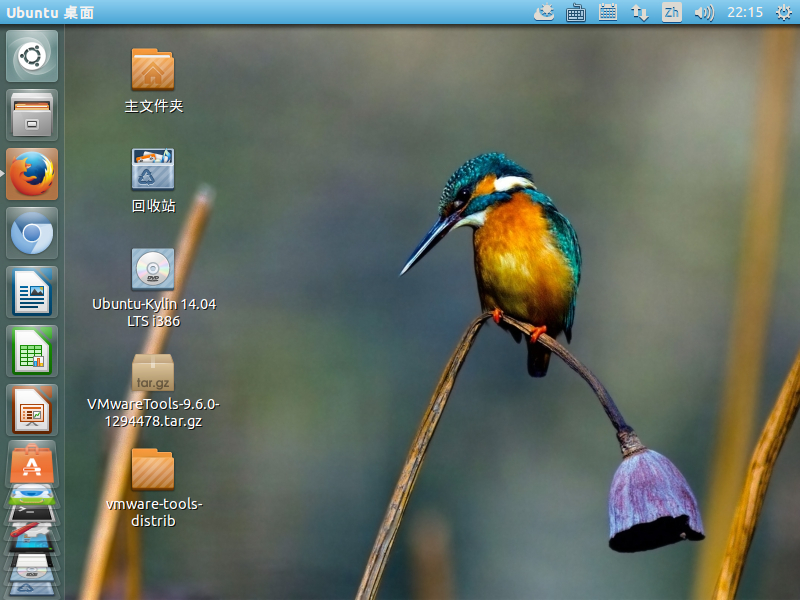Open the Terminal from the launcher stack
The height and width of the screenshot is (600, 800).
[x=32, y=512]
